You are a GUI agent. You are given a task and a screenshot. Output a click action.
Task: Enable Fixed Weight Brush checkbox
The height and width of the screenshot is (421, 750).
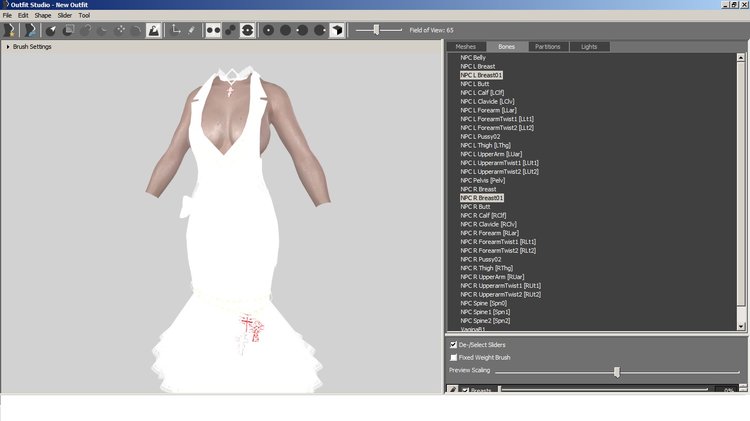tap(453, 357)
